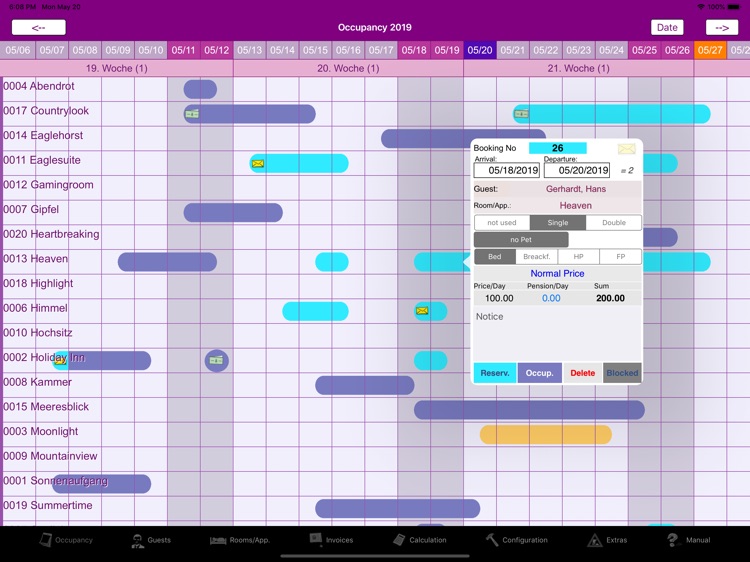Open the Configuration tab
The width and height of the screenshot is (750, 562).
point(517,540)
